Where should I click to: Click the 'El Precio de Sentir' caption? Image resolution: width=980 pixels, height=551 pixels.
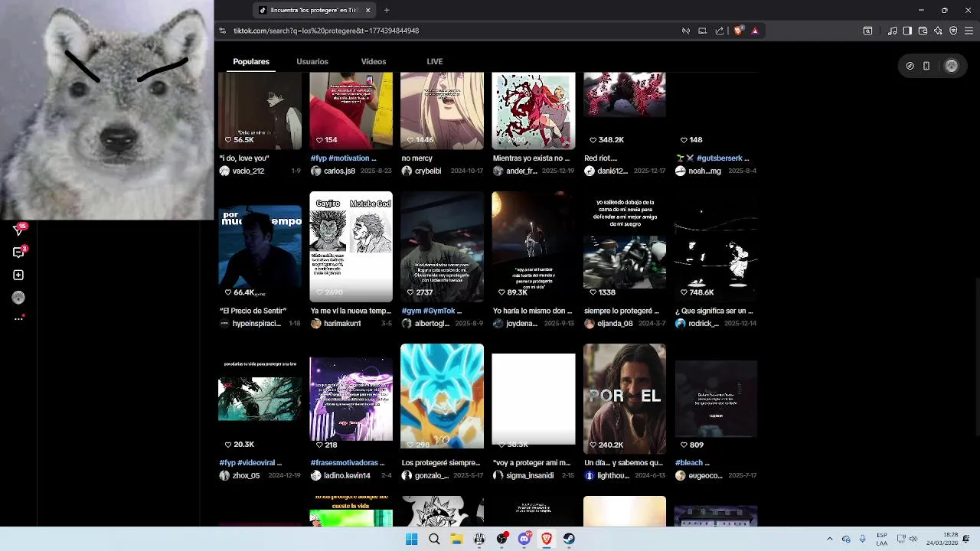tap(253, 311)
